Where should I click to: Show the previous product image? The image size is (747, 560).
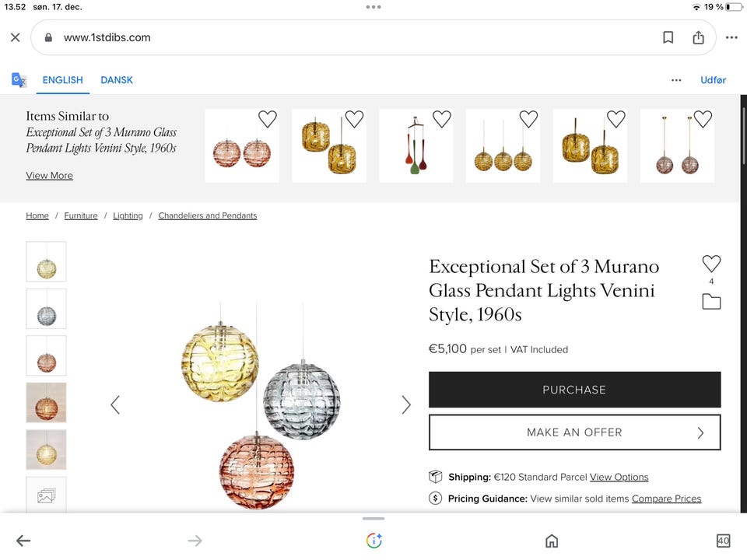(x=115, y=404)
